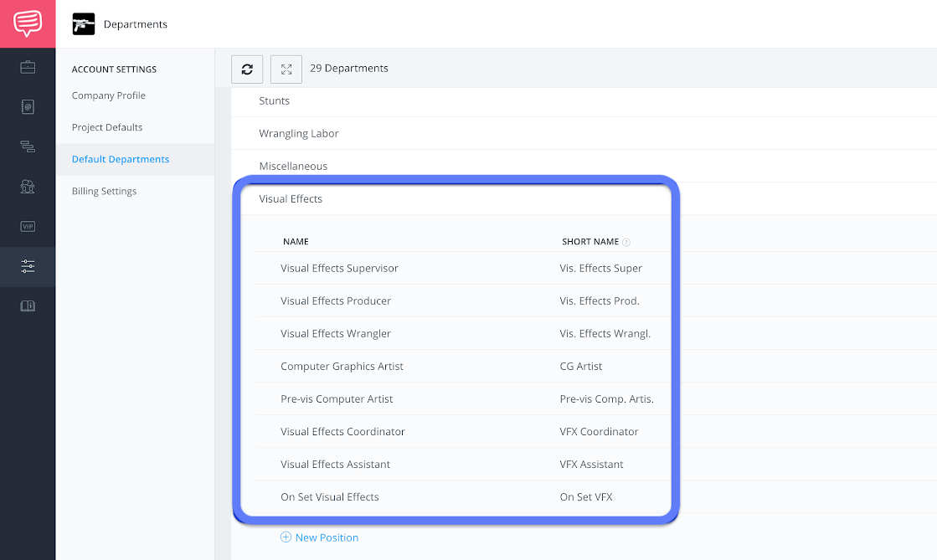The image size is (937, 560).
Task: Select On Set Visual Effects position name
Action: [x=330, y=496]
